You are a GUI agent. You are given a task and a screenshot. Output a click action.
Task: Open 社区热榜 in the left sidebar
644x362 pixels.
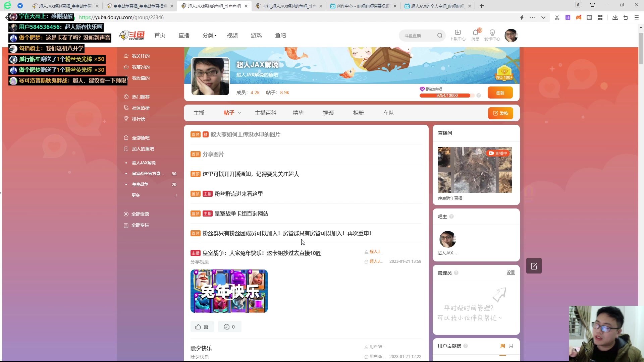(137, 108)
